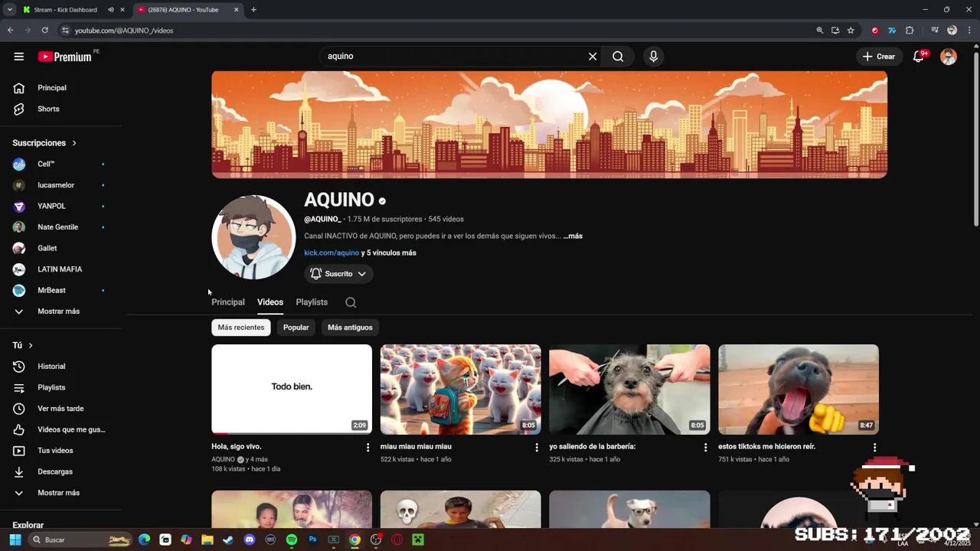Click the Hola, sigo vivo title
Screen dimensions: 980x551
coord(237,446)
